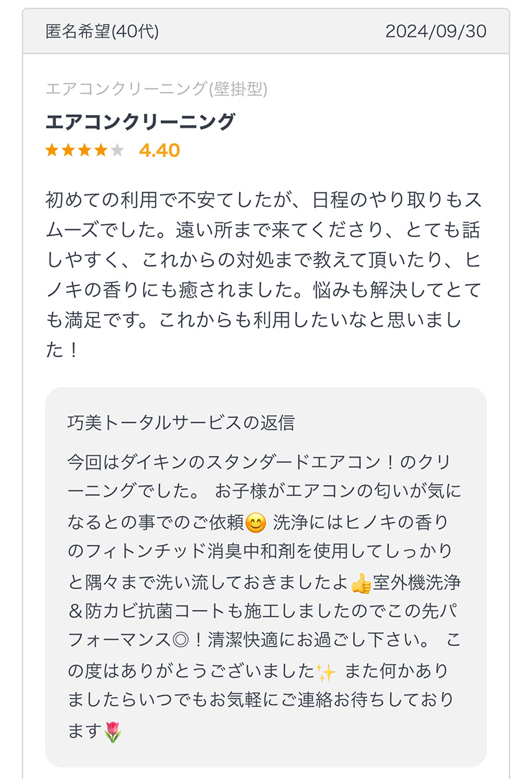
Task: Click the sparkles emoji in reply
Action: (x=326, y=672)
